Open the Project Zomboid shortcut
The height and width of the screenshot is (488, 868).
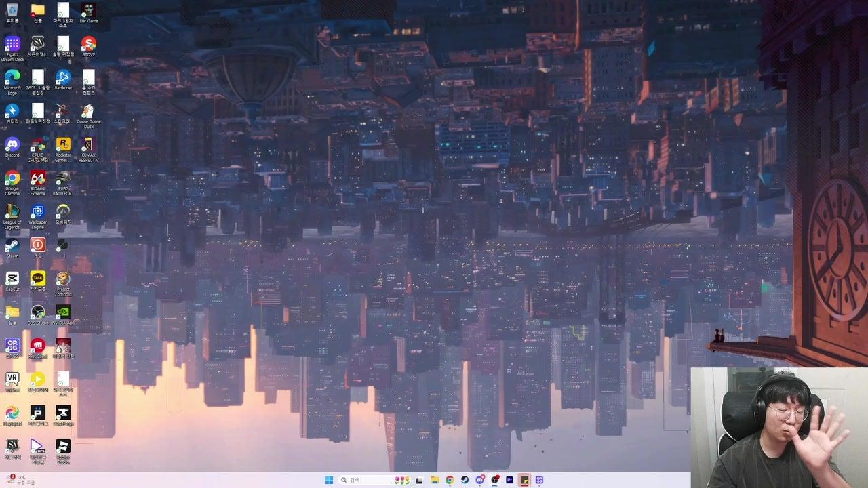coord(63,279)
